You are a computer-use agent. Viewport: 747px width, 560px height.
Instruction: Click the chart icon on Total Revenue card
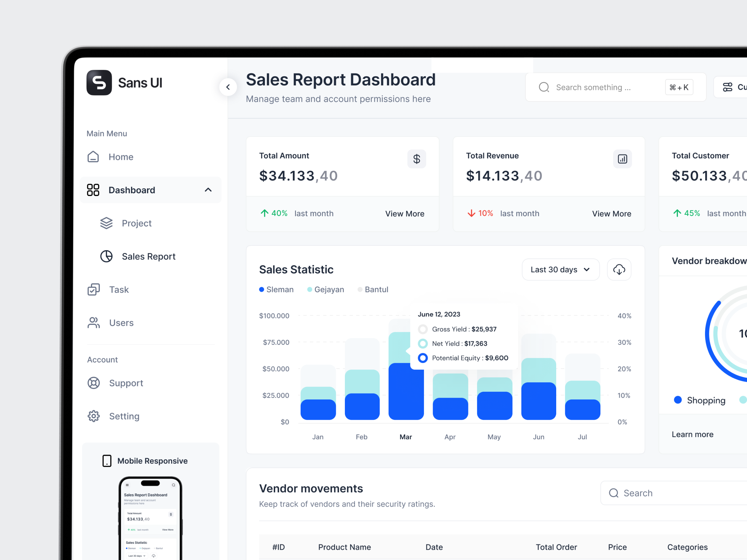(622, 159)
